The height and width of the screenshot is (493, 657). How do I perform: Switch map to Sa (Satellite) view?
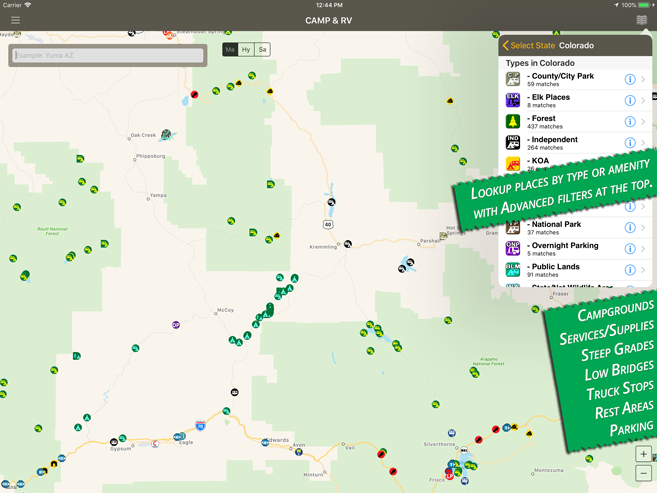click(262, 49)
